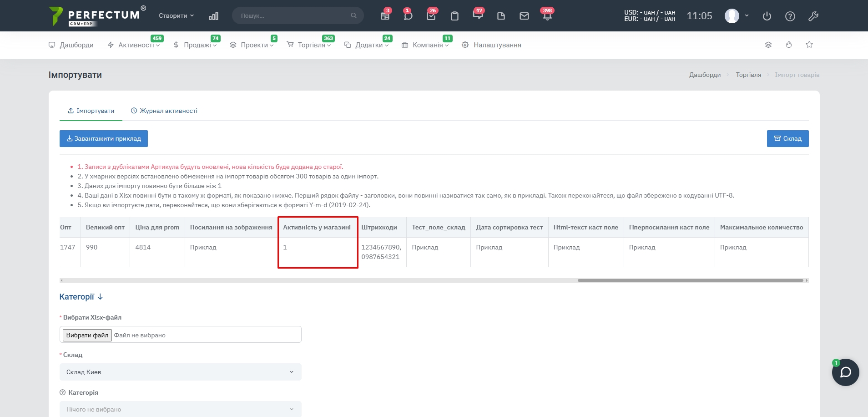Viewport: 868px width, 417px height.
Task: Open the mail envelope icon in header
Action: pos(524,16)
